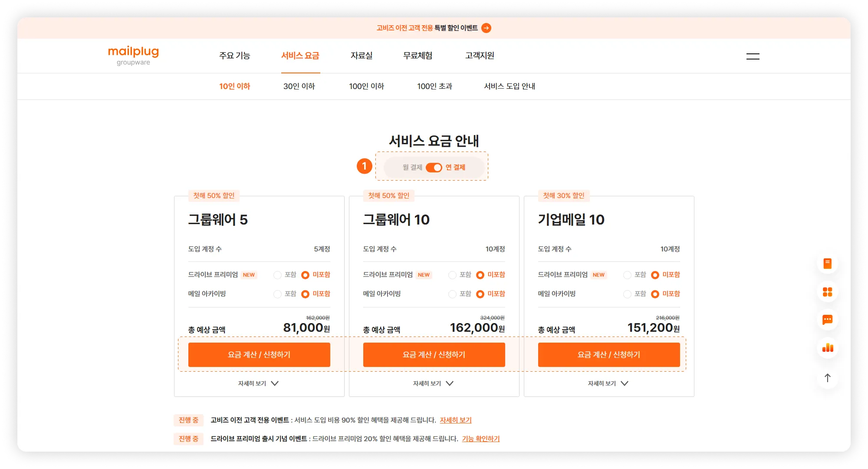Open the hamburger menu icon
Viewport: 868px width, 469px height.
pos(753,56)
